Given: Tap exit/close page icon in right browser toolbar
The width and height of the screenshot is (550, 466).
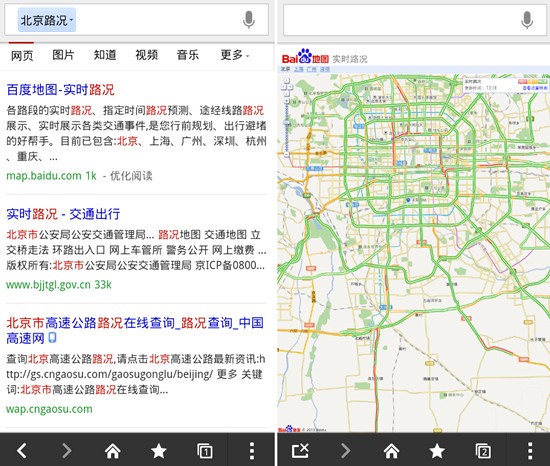Looking at the screenshot, I should click(x=300, y=451).
